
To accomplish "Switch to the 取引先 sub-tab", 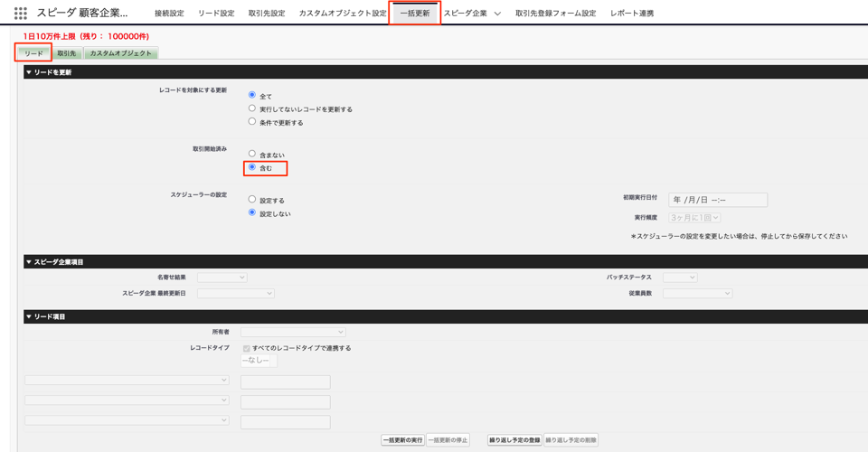I will [x=66, y=53].
